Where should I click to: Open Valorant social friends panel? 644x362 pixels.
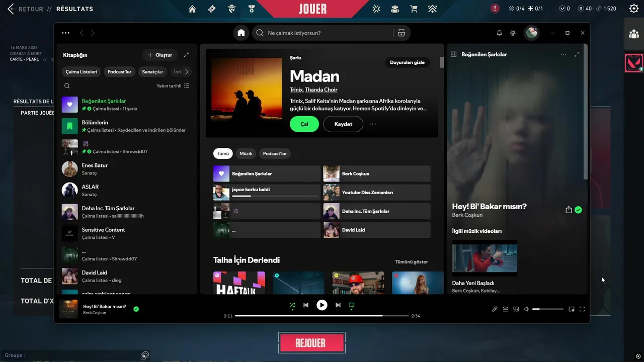634,34
